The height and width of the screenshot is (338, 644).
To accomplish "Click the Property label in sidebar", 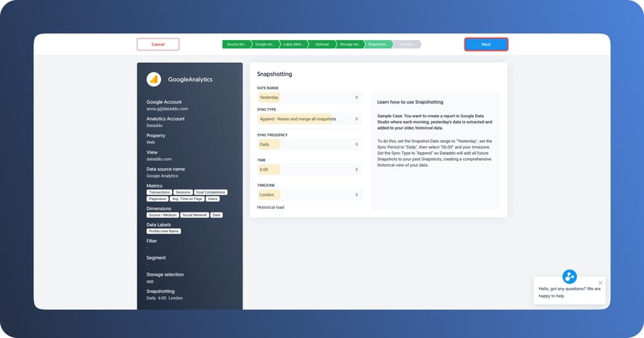I will pyautogui.click(x=156, y=135).
